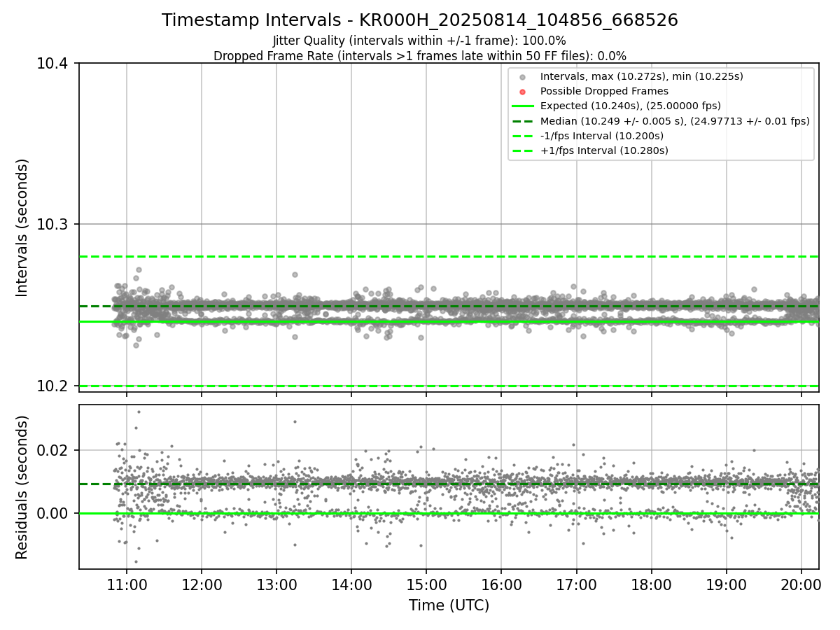840x630 pixels.
Task: Click the x-axis tick label '12:00'
Action: point(202,584)
